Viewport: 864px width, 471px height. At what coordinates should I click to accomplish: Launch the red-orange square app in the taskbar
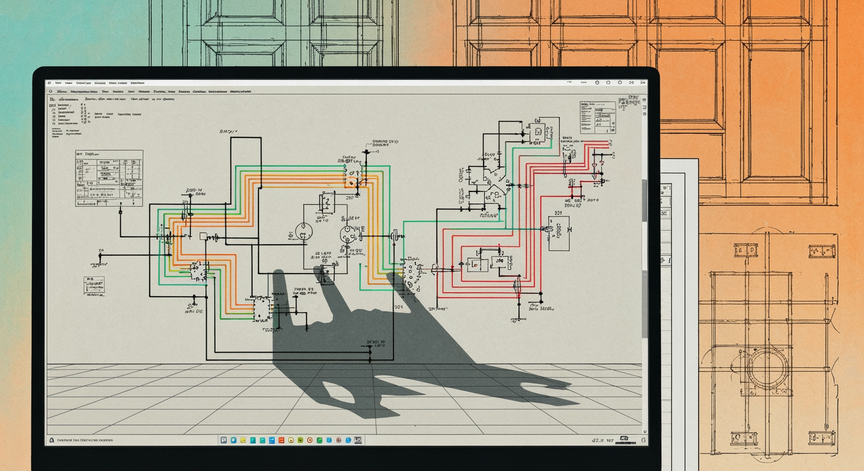click(281, 440)
